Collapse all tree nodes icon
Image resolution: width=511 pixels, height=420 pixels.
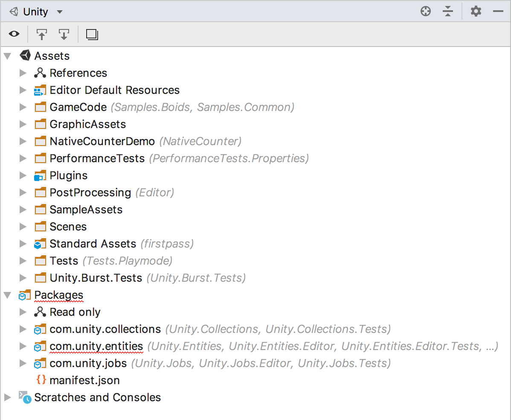[448, 12]
